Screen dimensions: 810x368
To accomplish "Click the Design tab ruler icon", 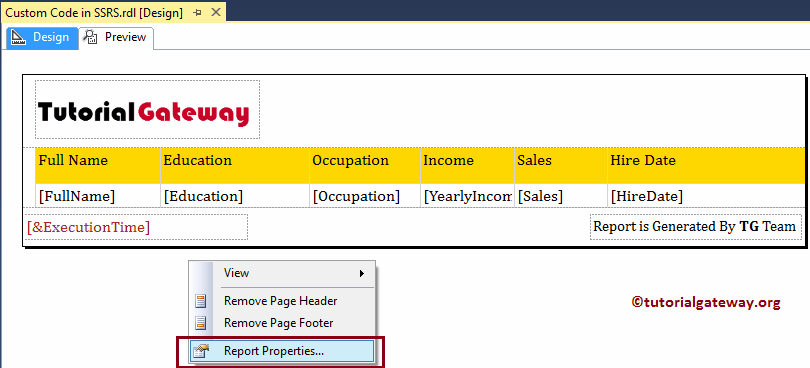I will click(x=19, y=37).
